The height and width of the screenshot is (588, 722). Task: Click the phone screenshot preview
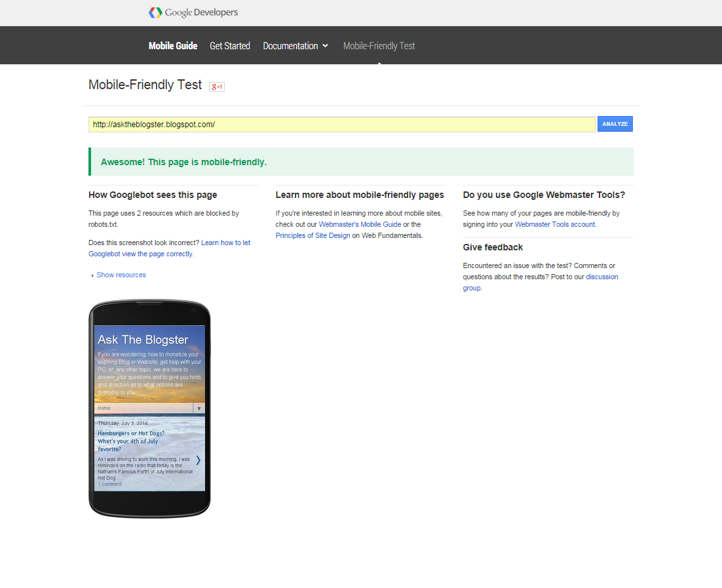click(149, 408)
